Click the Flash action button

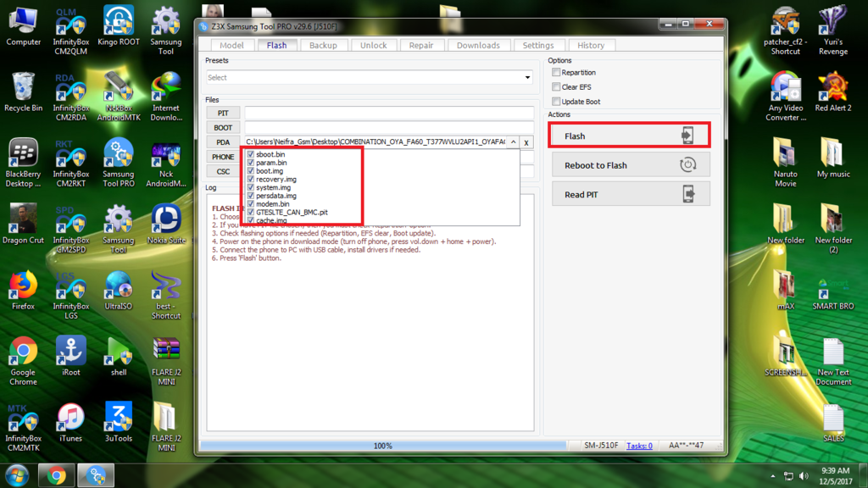click(630, 136)
